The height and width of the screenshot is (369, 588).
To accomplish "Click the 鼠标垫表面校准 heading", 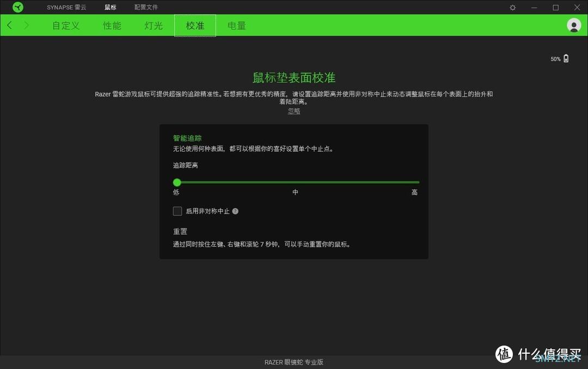I will [x=294, y=78].
